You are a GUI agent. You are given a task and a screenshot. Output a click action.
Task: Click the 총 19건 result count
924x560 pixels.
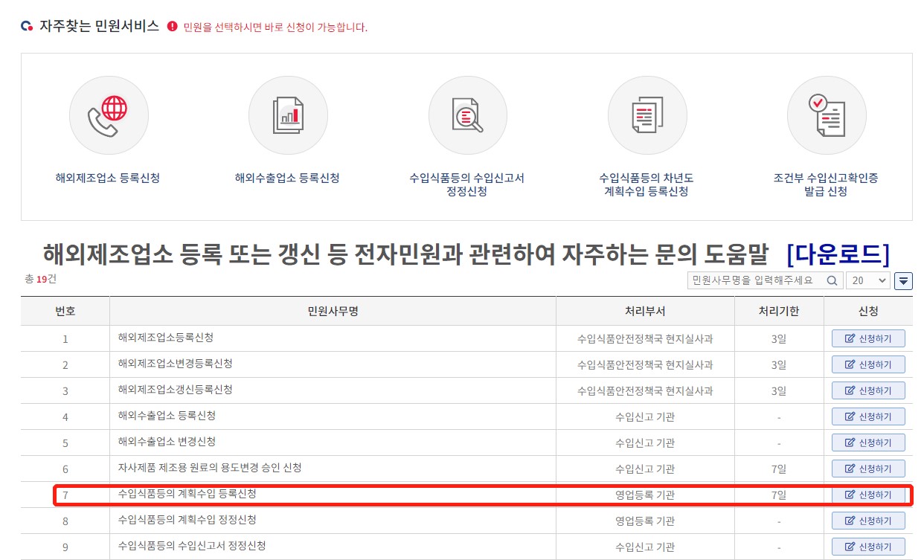[40, 279]
